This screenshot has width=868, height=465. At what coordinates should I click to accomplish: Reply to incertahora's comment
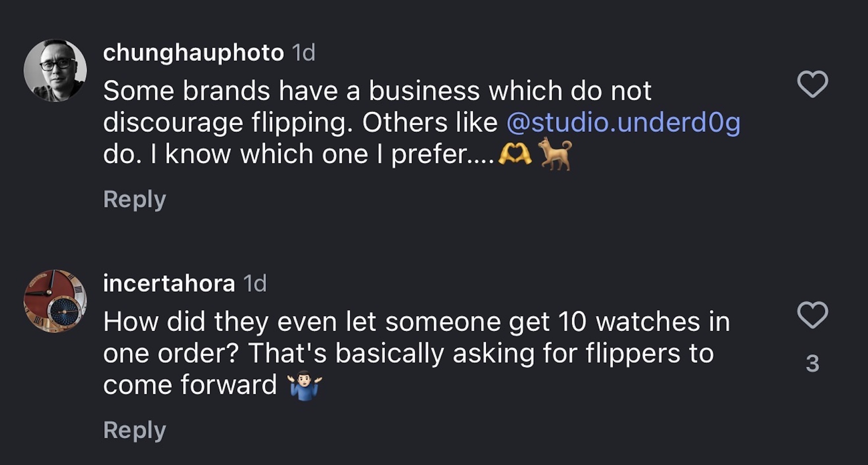(134, 430)
